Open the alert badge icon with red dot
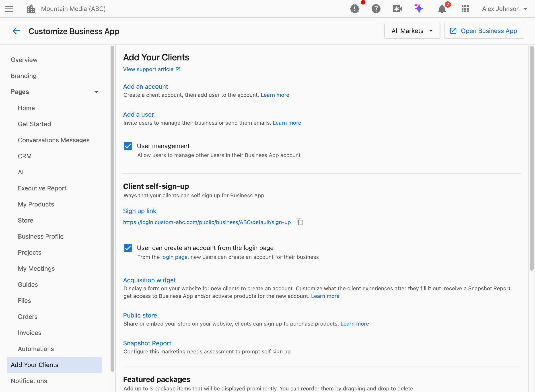The height and width of the screenshot is (392, 535). click(x=355, y=9)
